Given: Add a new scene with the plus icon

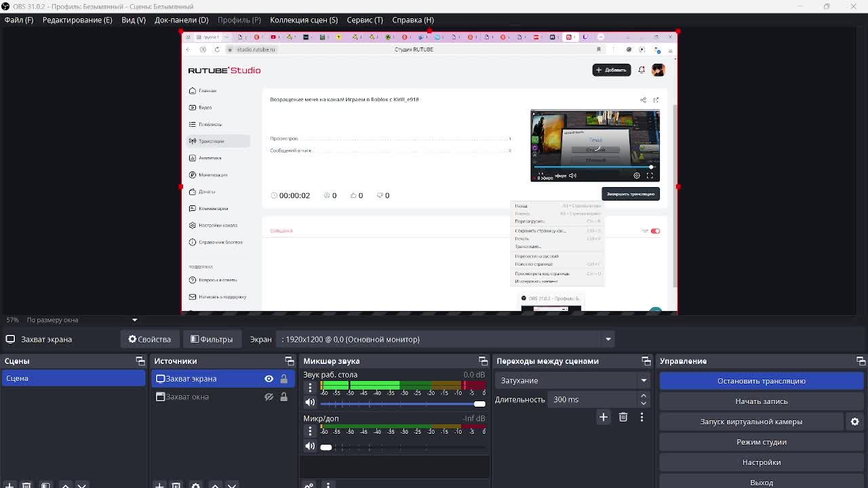Looking at the screenshot, I should (9, 485).
